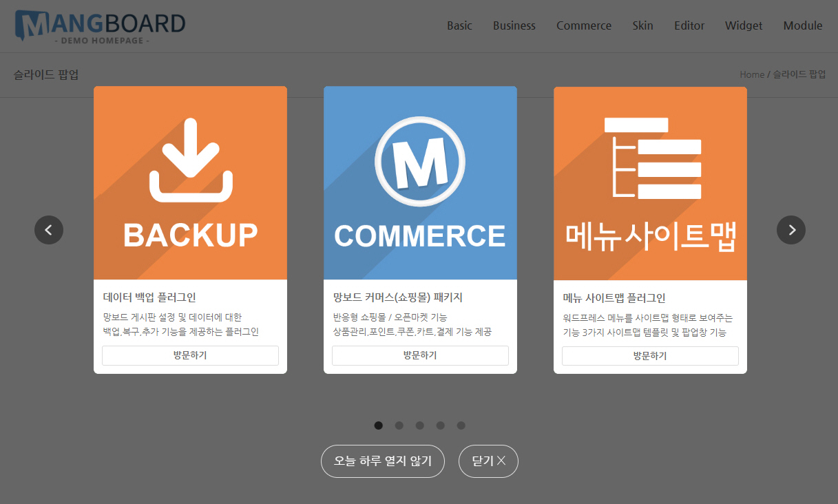The image size is (838, 504).
Task: Click 방문하기 under 데이터 백업 플러그인
Action: (190, 355)
